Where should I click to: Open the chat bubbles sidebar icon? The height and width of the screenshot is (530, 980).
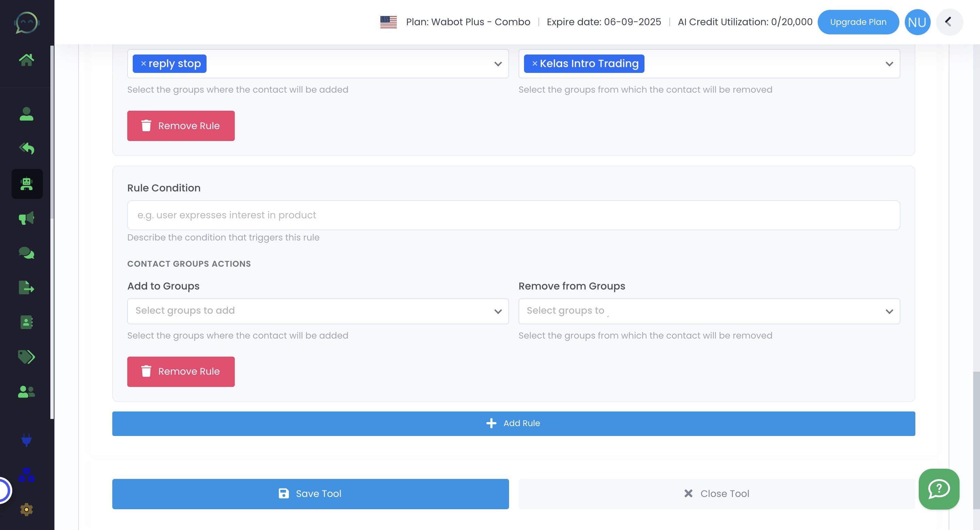coord(26,253)
